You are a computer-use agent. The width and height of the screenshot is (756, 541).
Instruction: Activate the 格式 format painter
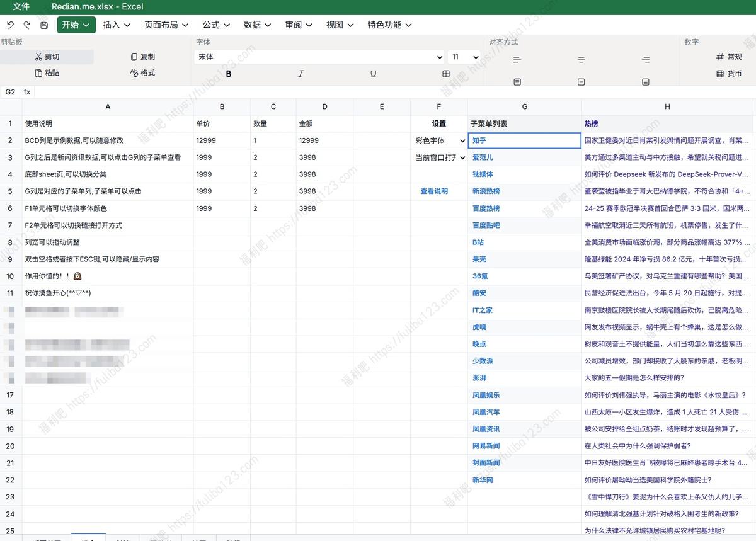pos(143,73)
